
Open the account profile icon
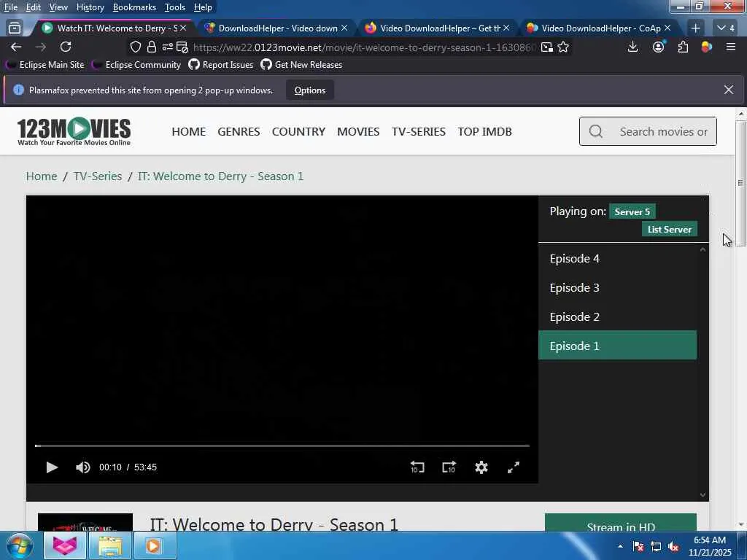point(659,47)
